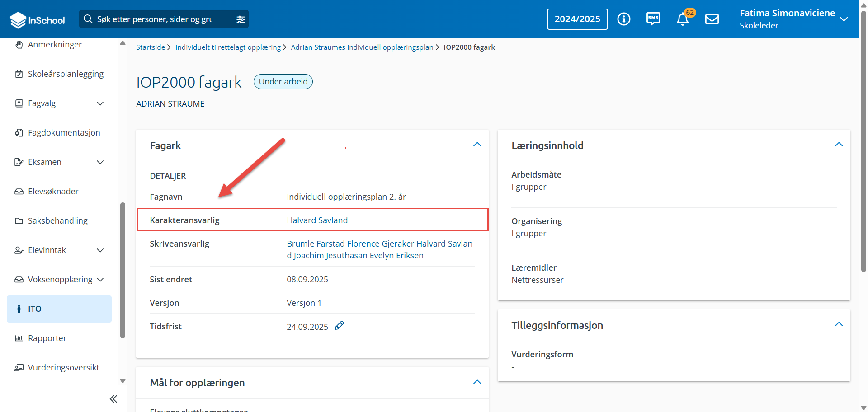
Task: Click the Elevsøknader inbox icon
Action: (19, 191)
